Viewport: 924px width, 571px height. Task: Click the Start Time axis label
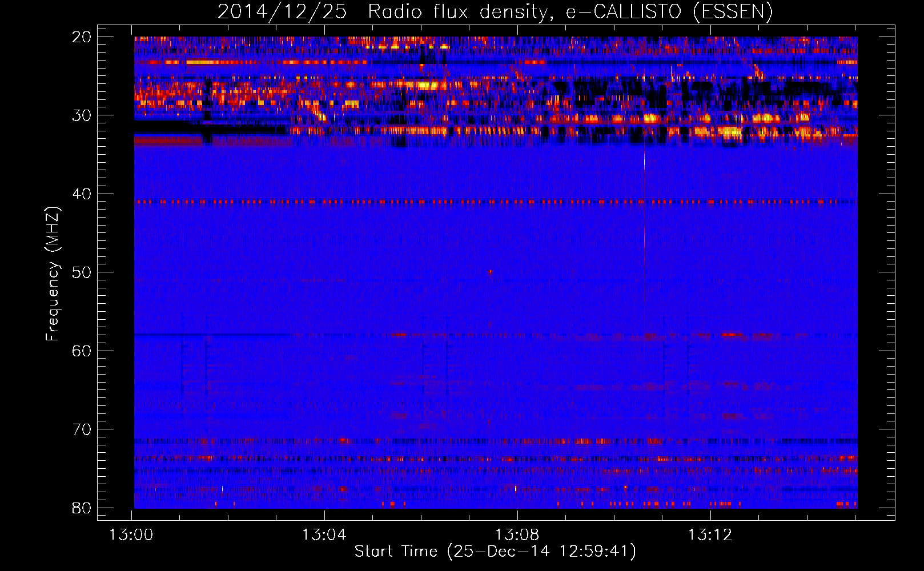pos(495,552)
